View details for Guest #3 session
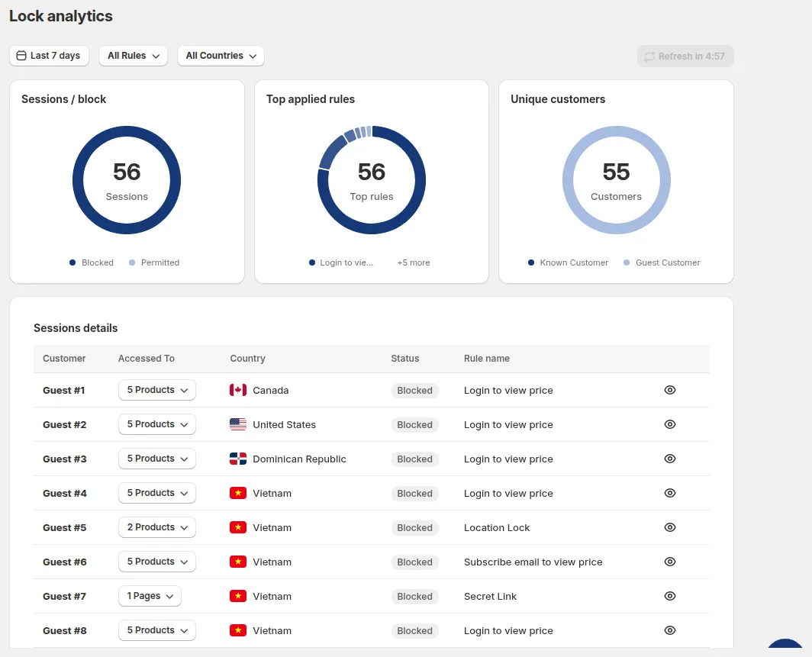This screenshot has width=812, height=657. [669, 459]
